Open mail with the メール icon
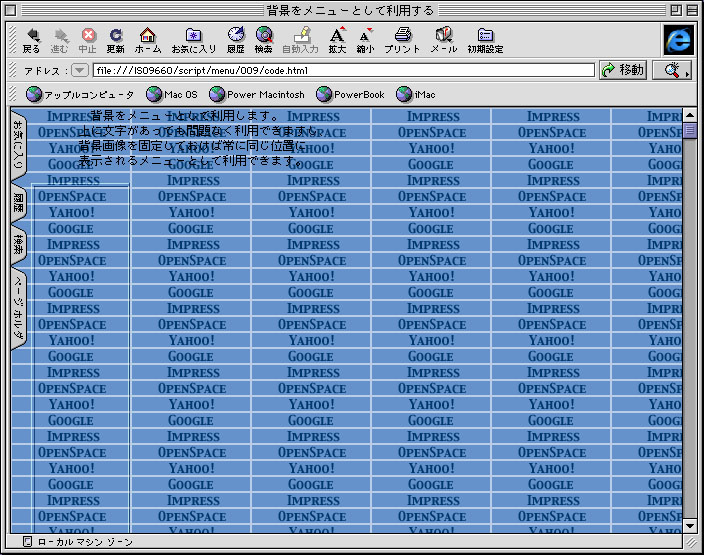Screen dimensions: 704x555 444,40
